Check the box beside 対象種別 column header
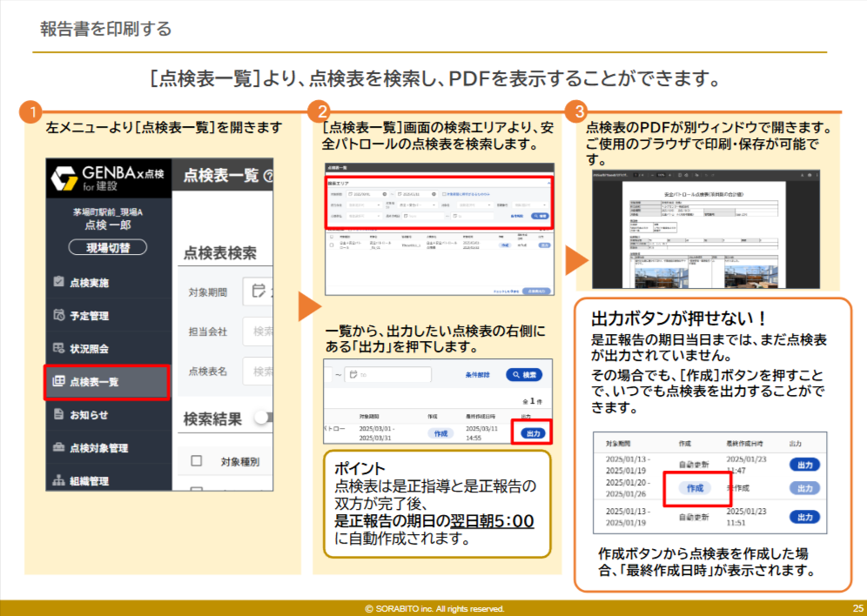The height and width of the screenshot is (616, 867). 197,461
